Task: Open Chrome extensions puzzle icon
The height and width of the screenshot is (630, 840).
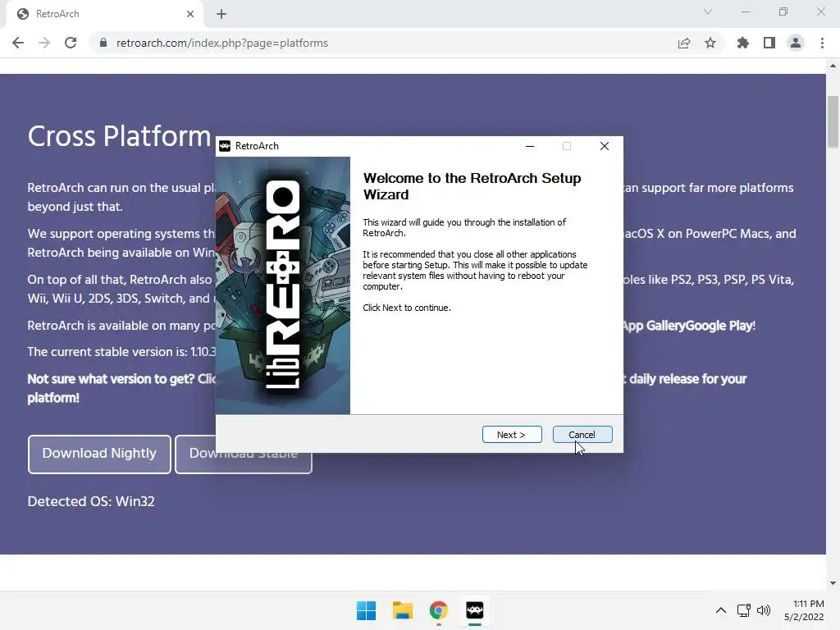Action: pyautogui.click(x=743, y=43)
